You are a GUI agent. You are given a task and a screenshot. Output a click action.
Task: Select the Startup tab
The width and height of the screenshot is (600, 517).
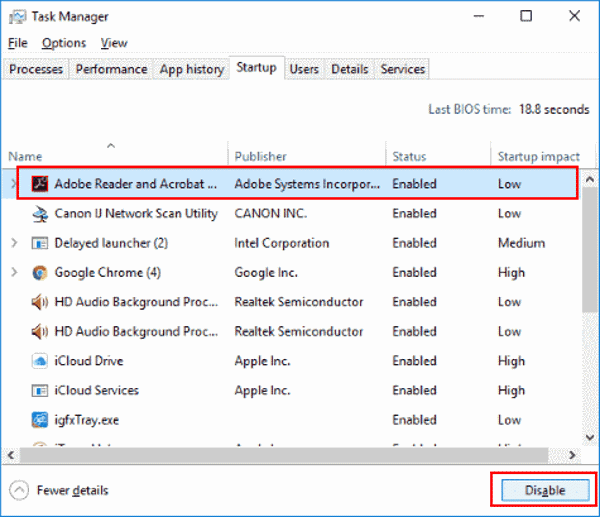click(256, 68)
